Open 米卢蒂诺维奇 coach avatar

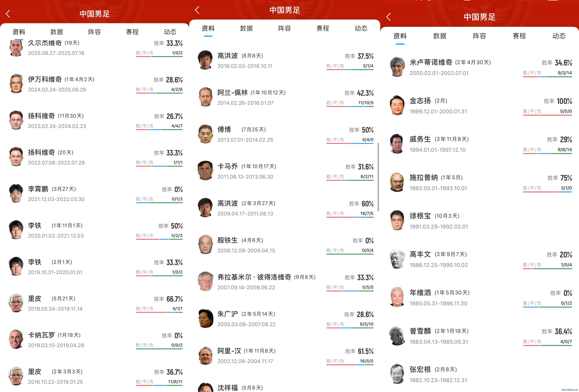[x=397, y=67]
